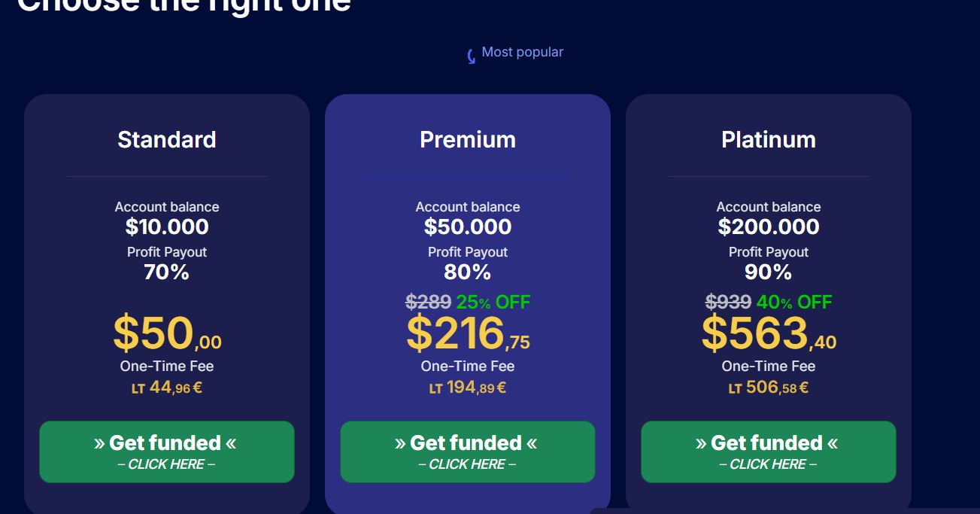This screenshot has height=514, width=980.
Task: Select the Platinum plan heading
Action: tap(769, 139)
